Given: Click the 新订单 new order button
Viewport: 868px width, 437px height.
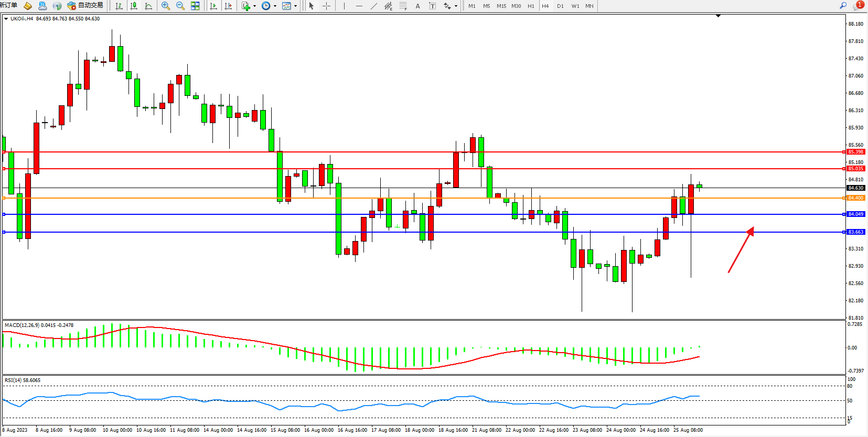Looking at the screenshot, I should tap(9, 5).
